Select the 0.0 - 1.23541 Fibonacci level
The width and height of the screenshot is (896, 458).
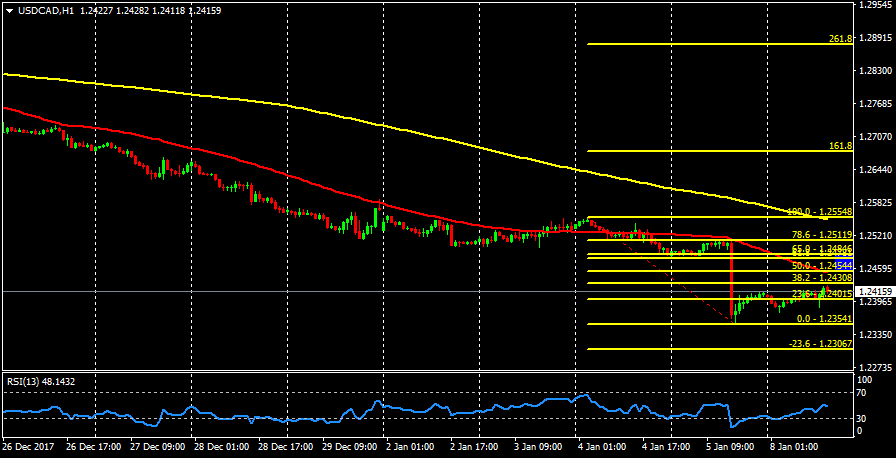tap(823, 319)
